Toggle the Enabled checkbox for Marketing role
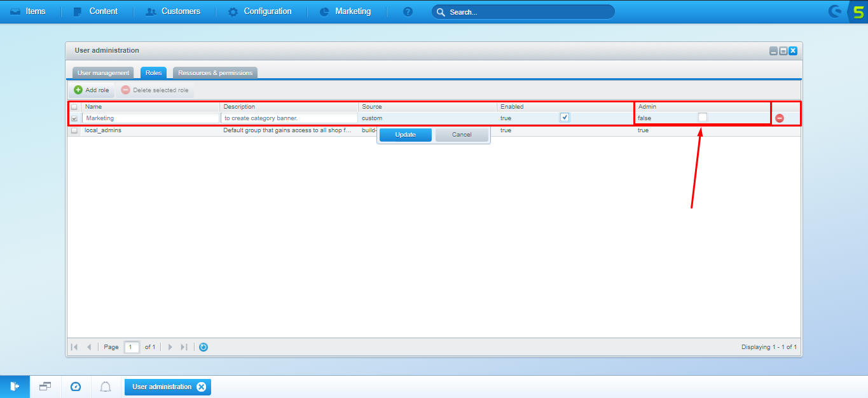The width and height of the screenshot is (868, 398). (x=565, y=118)
